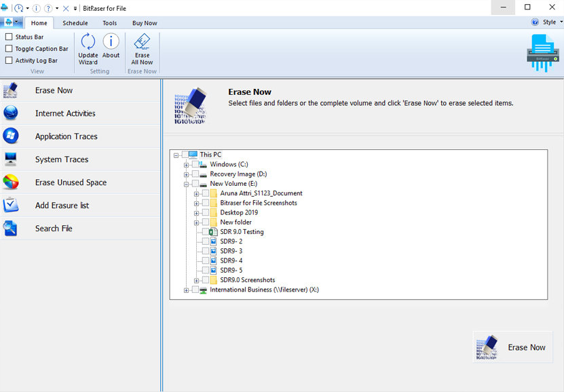Image resolution: width=564 pixels, height=392 pixels.
Task: Check the Activity Log Bar option
Action: point(9,60)
